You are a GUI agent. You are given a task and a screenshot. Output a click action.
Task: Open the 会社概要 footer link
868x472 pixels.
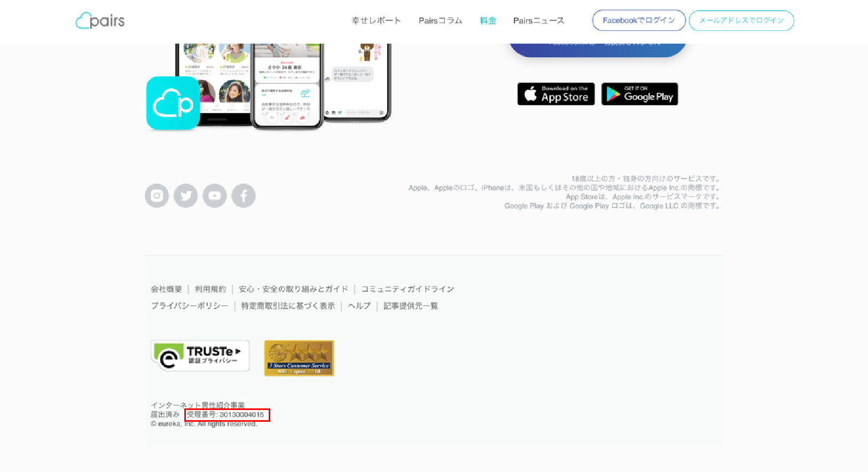click(166, 289)
